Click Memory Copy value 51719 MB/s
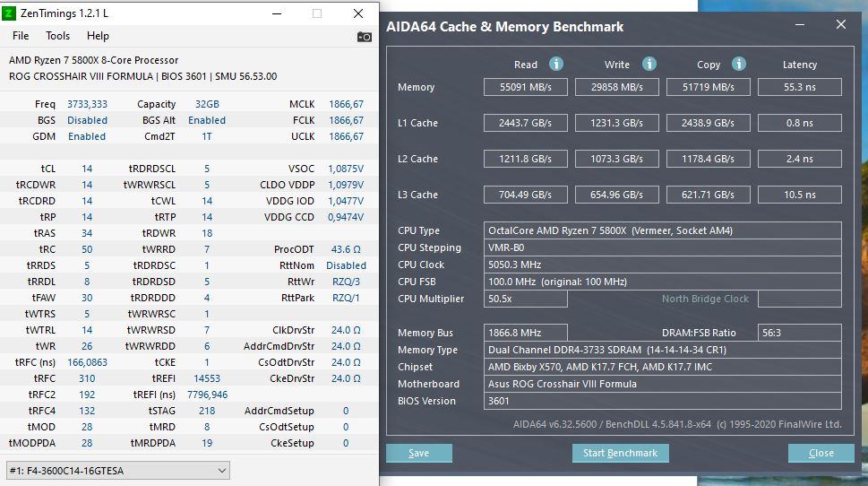 point(708,87)
